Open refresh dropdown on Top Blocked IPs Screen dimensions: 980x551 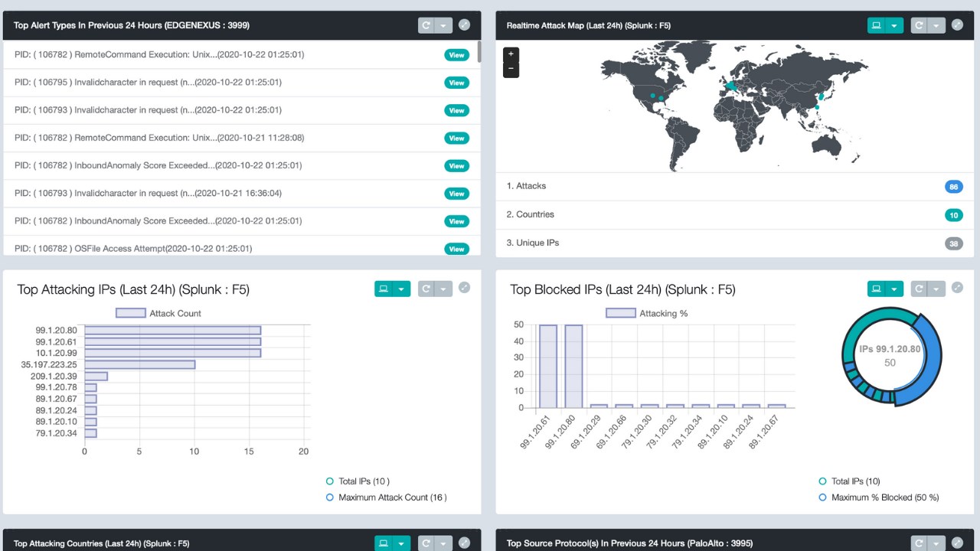(936, 289)
